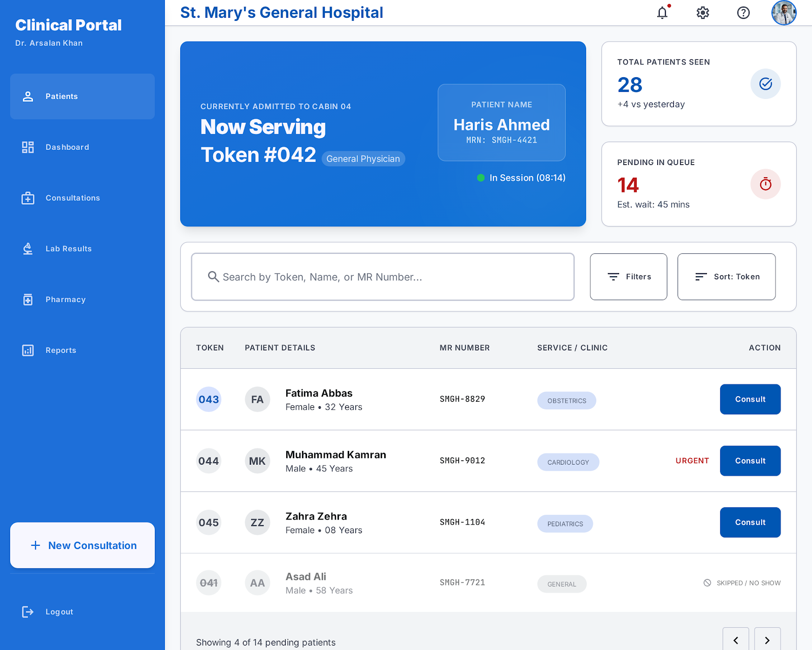The height and width of the screenshot is (650, 812).
Task: Open the Filters button
Action: coord(628,277)
